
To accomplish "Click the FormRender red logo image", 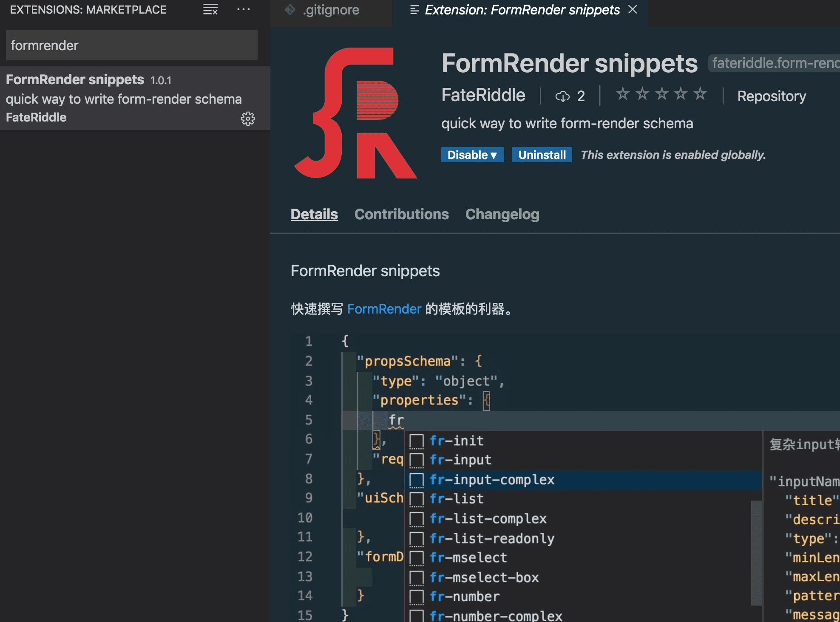I will tap(356, 113).
